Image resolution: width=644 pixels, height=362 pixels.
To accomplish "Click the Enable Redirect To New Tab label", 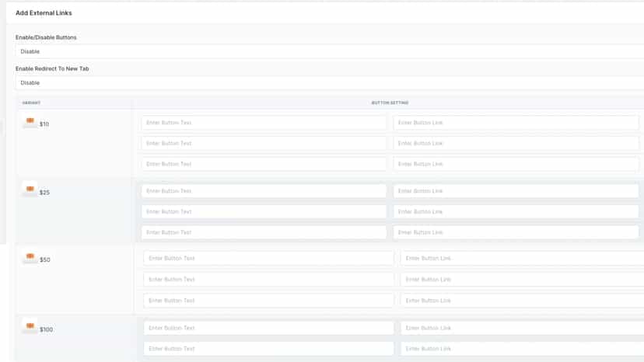I will pos(52,68).
